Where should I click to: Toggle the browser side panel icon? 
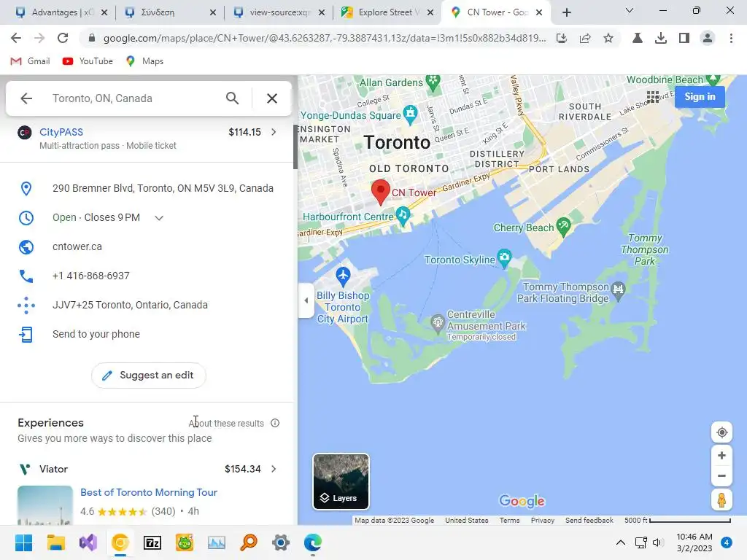[x=684, y=38]
